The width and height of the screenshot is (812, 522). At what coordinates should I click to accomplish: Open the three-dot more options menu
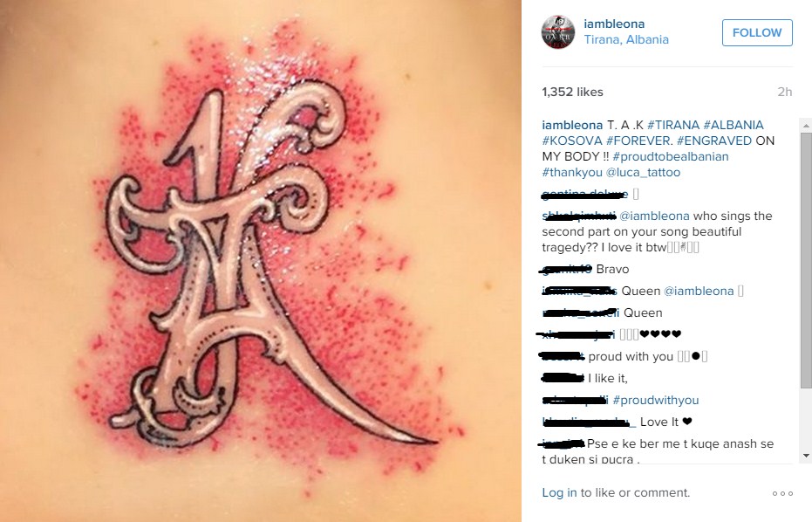tap(782, 493)
